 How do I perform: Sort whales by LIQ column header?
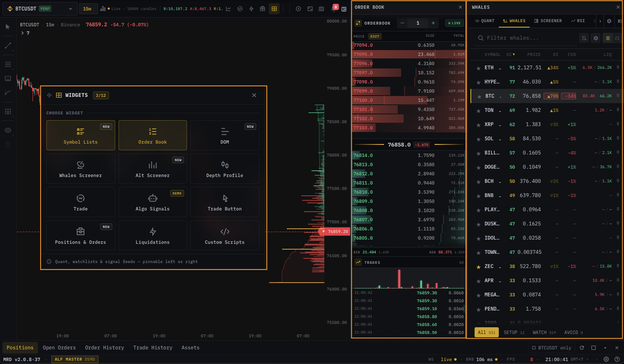[608, 55]
